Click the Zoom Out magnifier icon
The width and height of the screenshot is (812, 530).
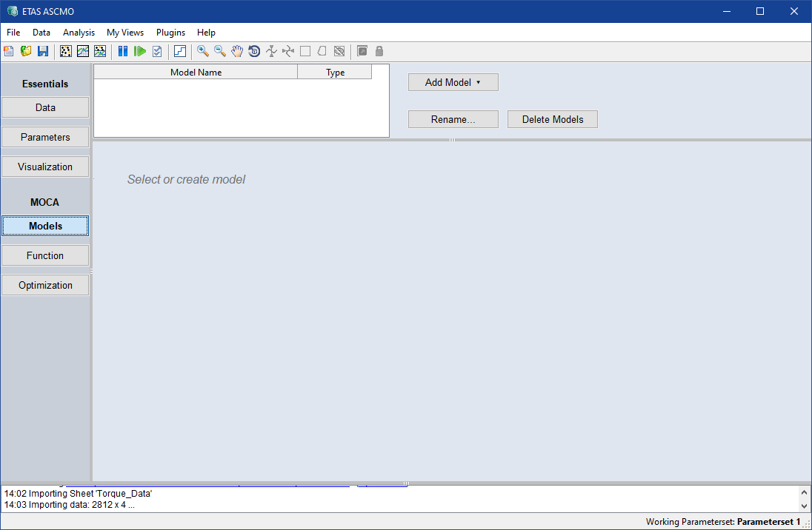pos(220,51)
